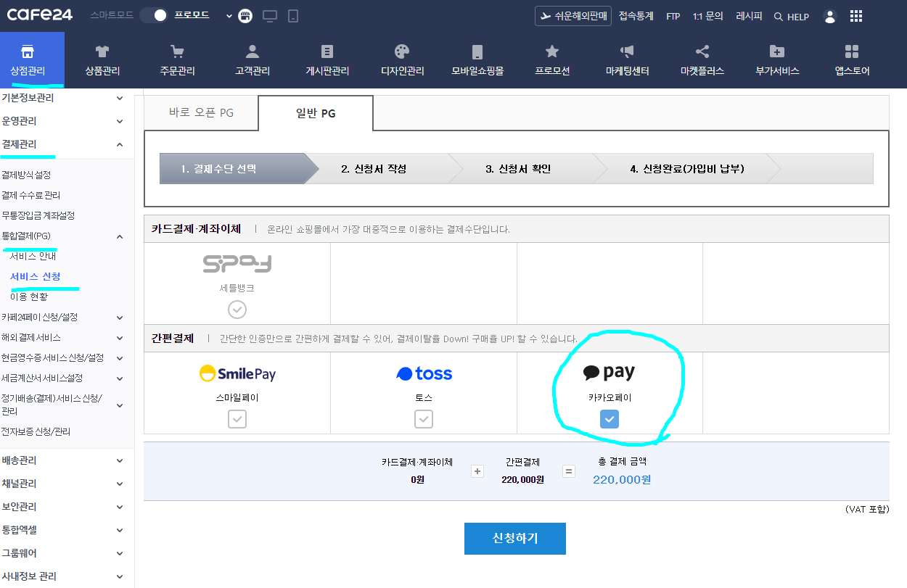
Task: Open 모바일쇼핑몰 phone icon menu
Action: (x=477, y=59)
